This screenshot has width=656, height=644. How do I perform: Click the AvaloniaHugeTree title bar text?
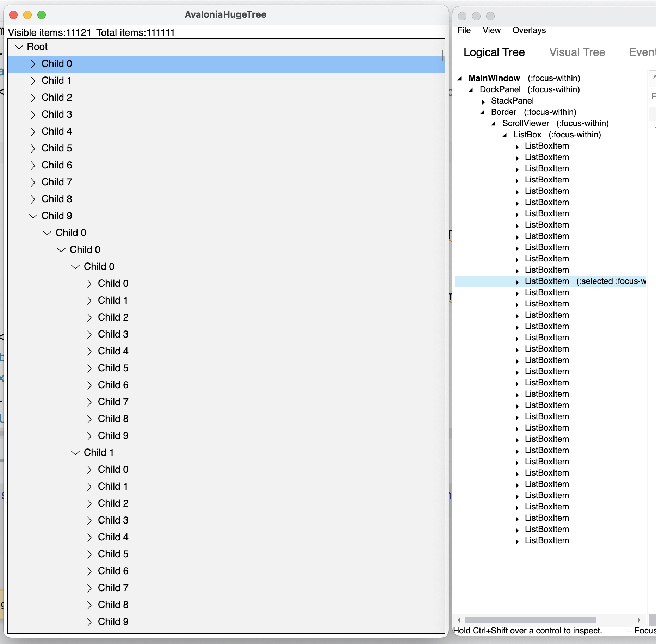pos(225,14)
